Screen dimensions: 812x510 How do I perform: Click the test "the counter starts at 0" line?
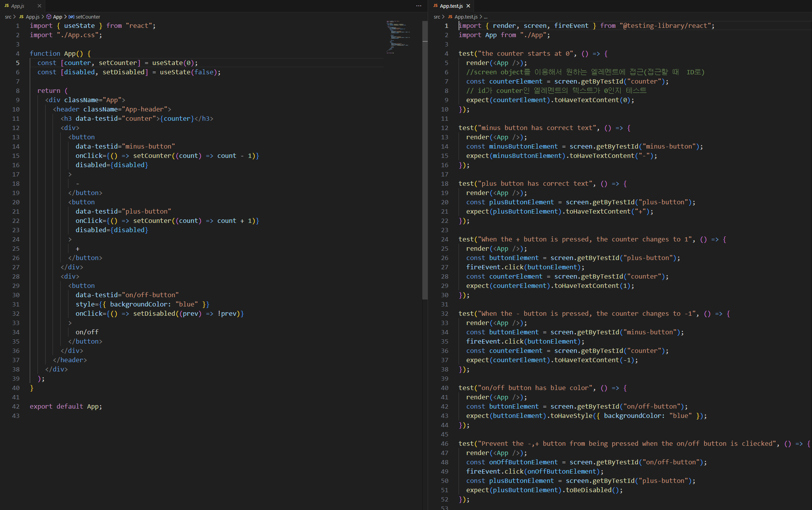coord(533,53)
